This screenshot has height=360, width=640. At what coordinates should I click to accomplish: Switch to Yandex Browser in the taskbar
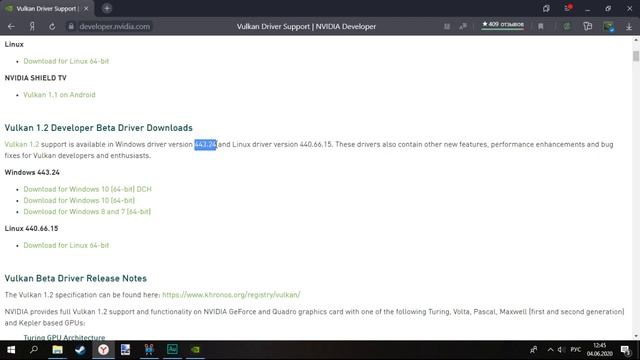(x=103, y=350)
